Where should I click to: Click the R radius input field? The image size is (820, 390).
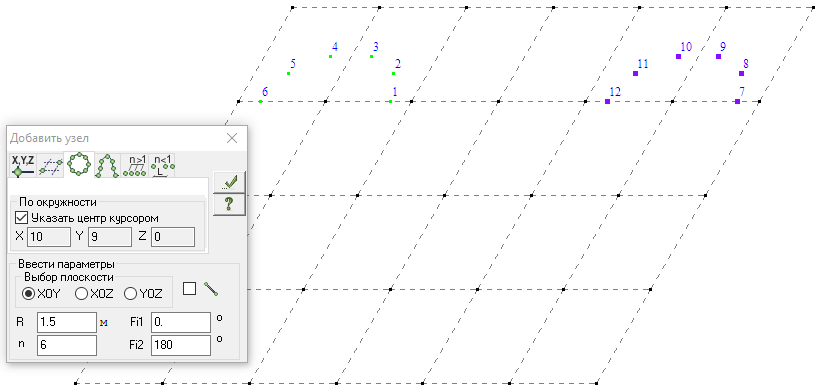[x=67, y=323]
